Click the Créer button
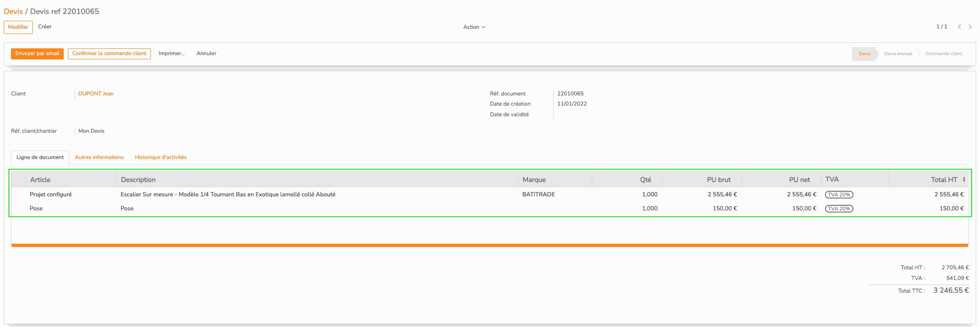This screenshot has width=980, height=327. coord(45,27)
